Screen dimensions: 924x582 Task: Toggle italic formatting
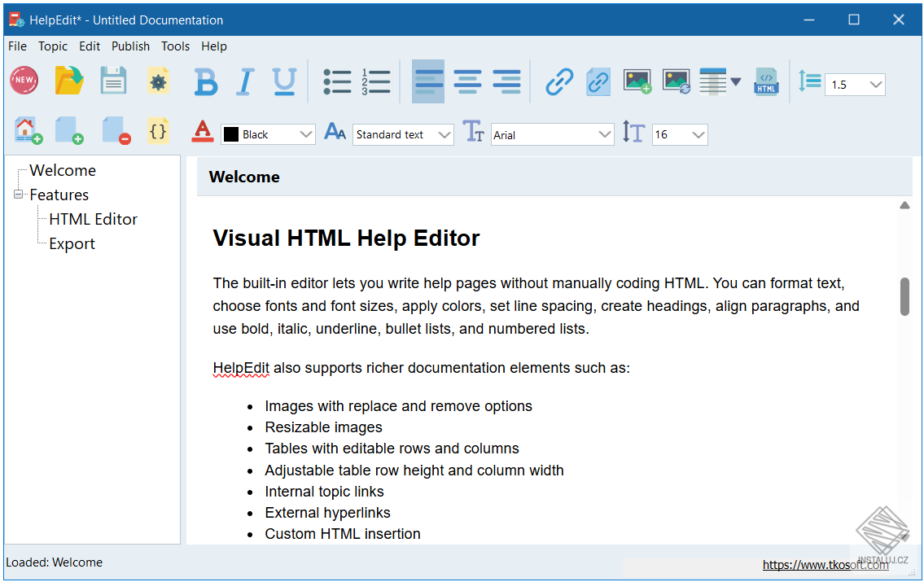(245, 82)
